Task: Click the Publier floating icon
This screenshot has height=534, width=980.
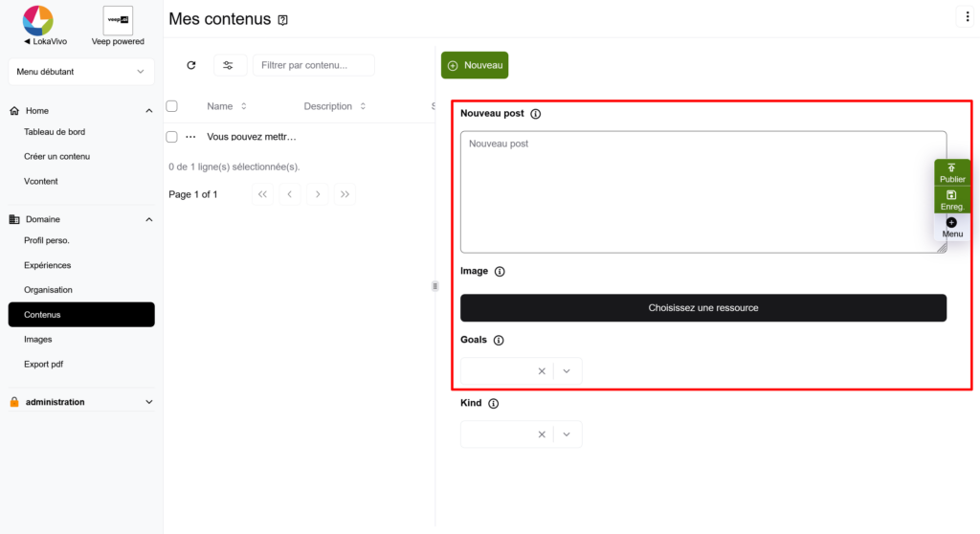Action: click(x=952, y=173)
